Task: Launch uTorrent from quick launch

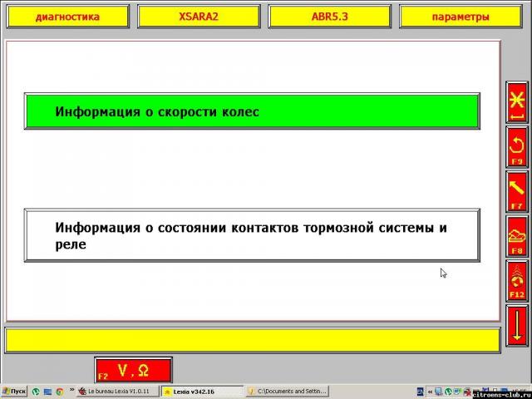Action: coord(36,392)
